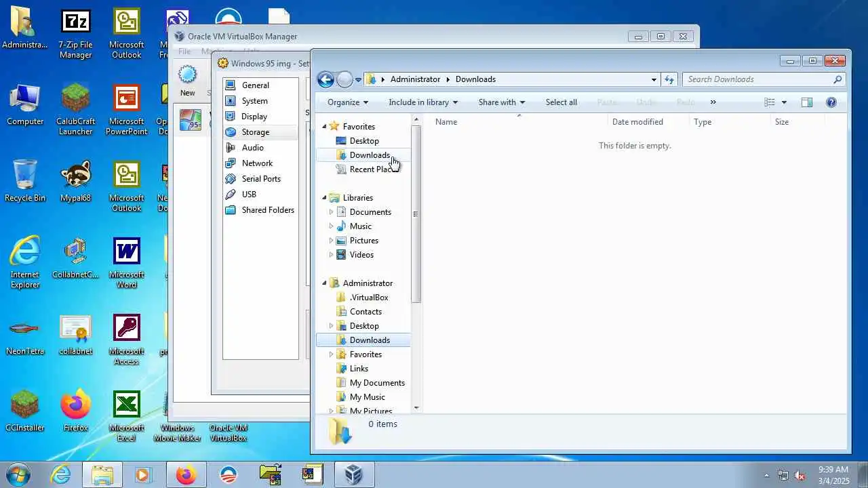Select .VirtualBox folder in tree
The image size is (868, 488).
point(368,298)
